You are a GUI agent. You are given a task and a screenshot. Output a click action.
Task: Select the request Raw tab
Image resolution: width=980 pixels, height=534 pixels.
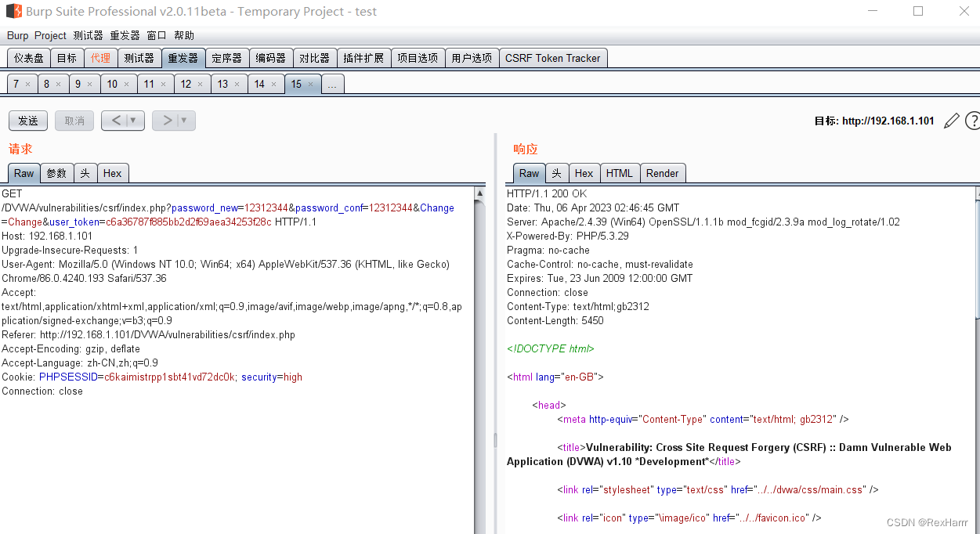pos(24,173)
